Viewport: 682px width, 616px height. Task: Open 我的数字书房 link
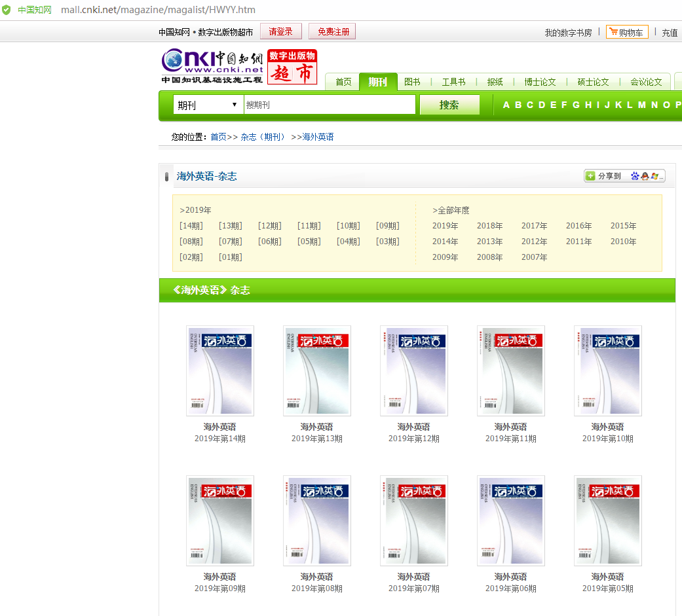568,33
